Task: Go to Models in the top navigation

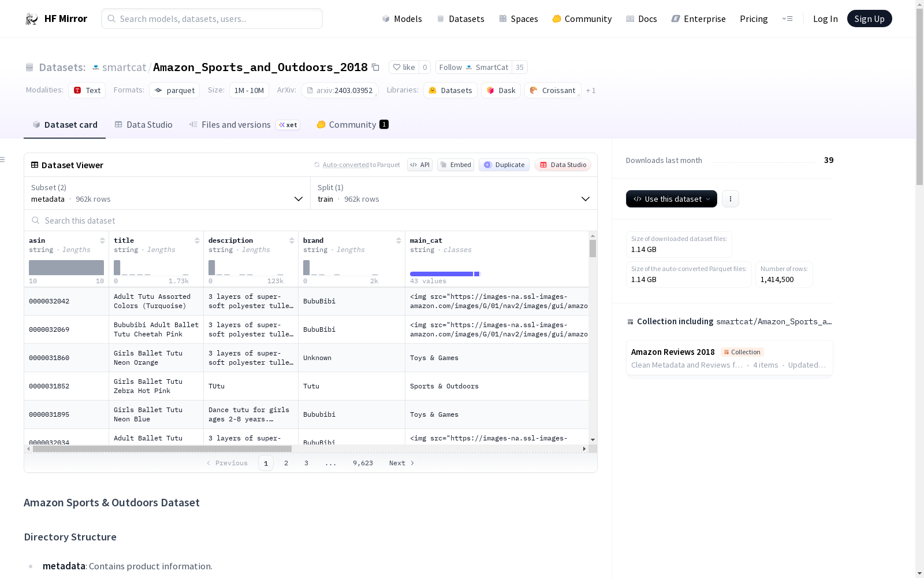Action: (x=402, y=19)
